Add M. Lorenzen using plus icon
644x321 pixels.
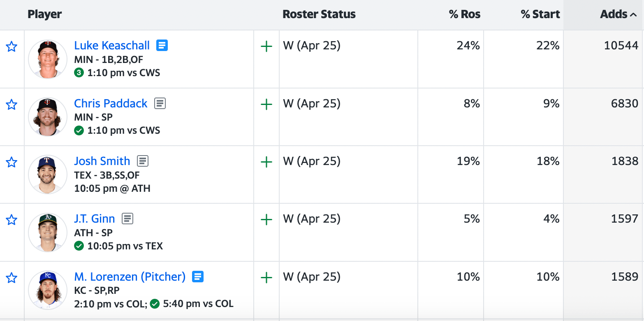pyautogui.click(x=266, y=278)
